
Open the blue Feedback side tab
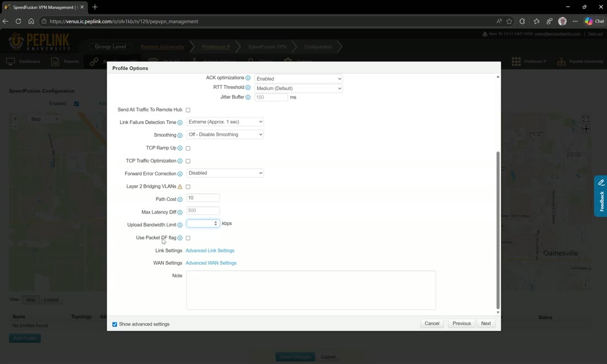tap(600, 196)
